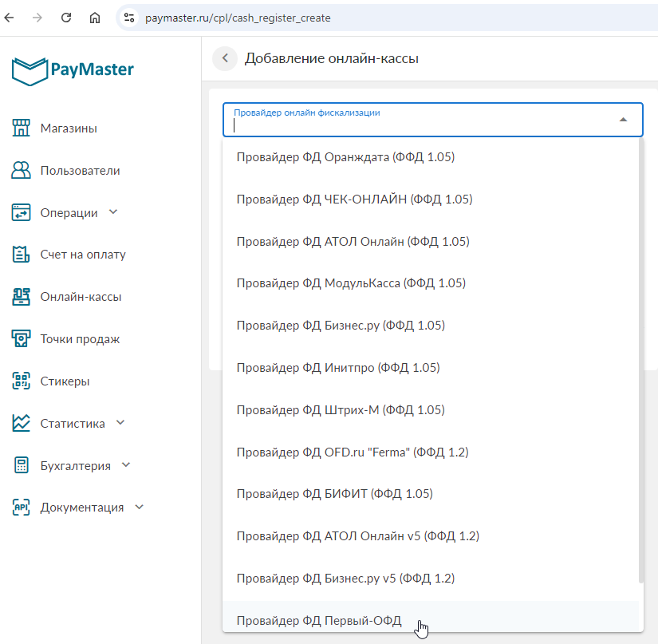This screenshot has height=644, width=658.
Task: Click the Добавление онлайн-кассы heading
Action: pyautogui.click(x=332, y=58)
